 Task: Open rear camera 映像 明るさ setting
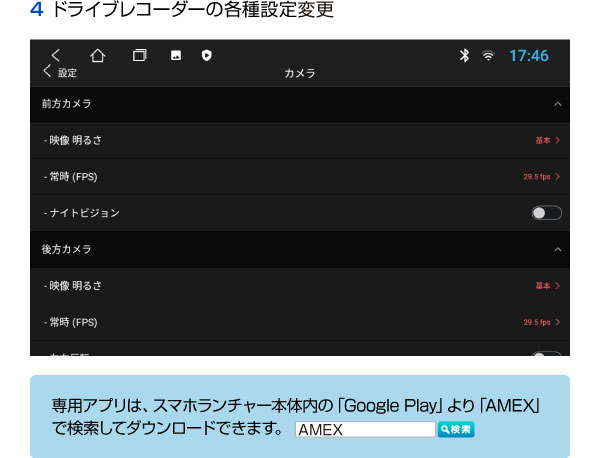pos(300,286)
